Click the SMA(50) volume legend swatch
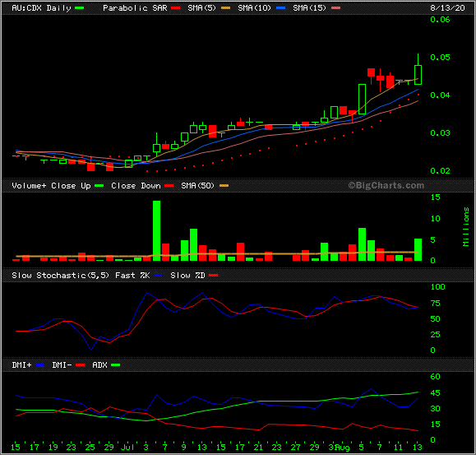The width and height of the screenshot is (476, 455). coord(224,186)
